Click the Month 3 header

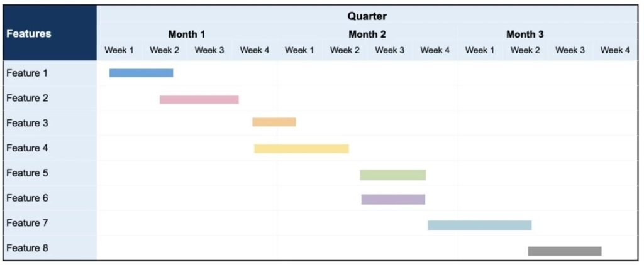pyautogui.click(x=525, y=35)
